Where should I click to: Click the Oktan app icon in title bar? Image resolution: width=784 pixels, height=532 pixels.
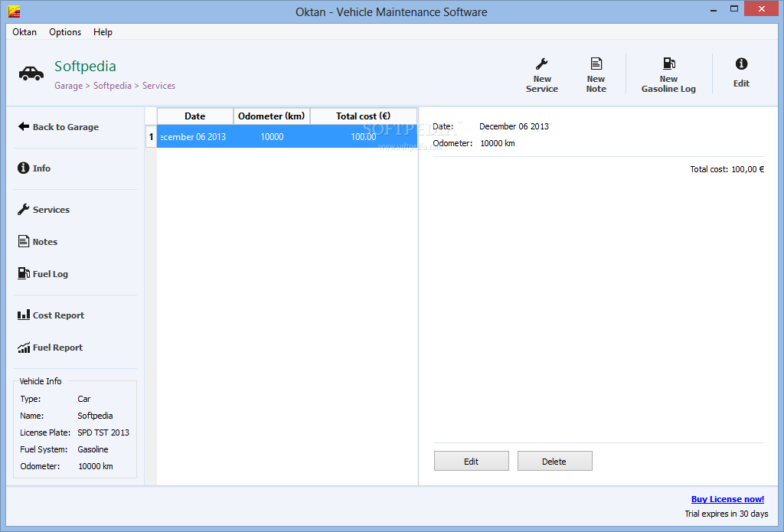click(x=14, y=11)
